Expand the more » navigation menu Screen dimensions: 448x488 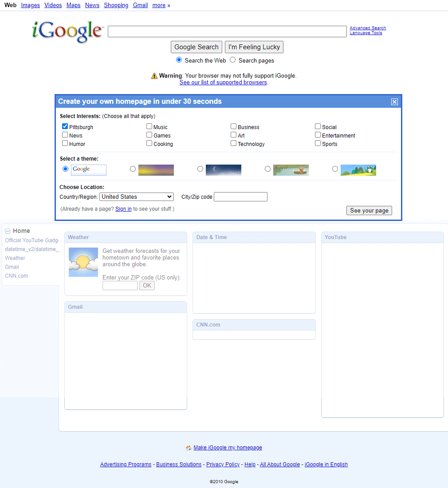[161, 5]
